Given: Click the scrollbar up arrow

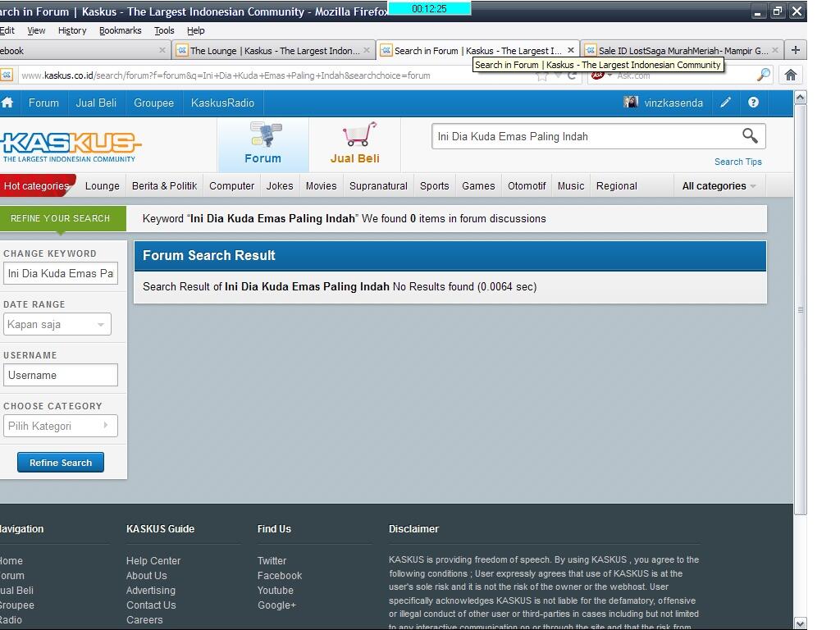Looking at the screenshot, I should 801,97.
